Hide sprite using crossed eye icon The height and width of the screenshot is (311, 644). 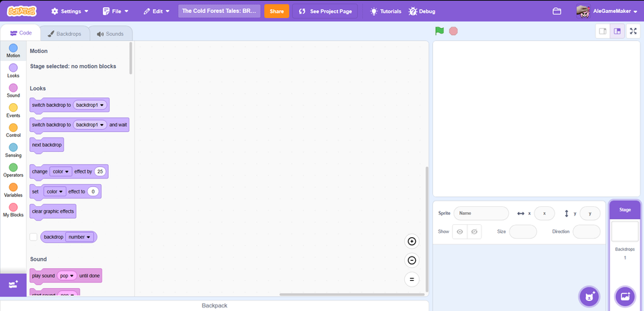[x=474, y=231]
